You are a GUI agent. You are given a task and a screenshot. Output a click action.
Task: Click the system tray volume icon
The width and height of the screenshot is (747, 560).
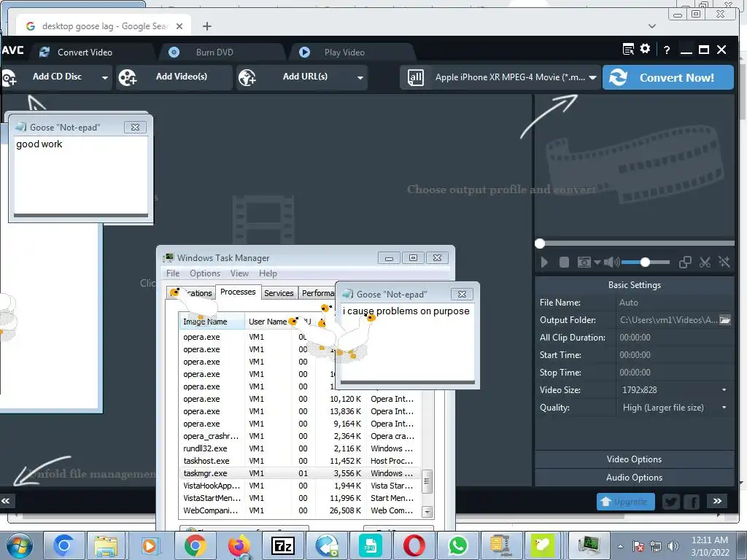[673, 546]
